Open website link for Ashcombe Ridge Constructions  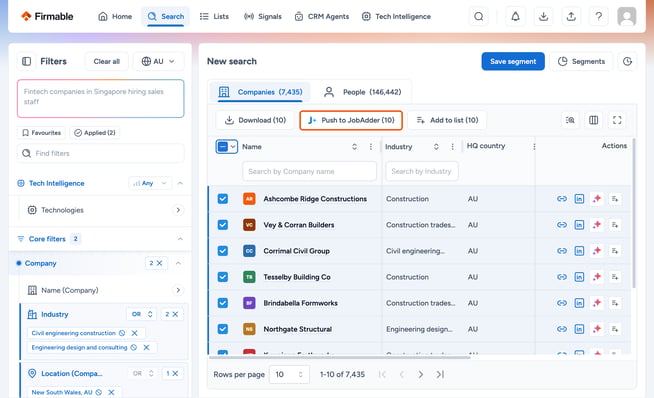pyautogui.click(x=562, y=199)
